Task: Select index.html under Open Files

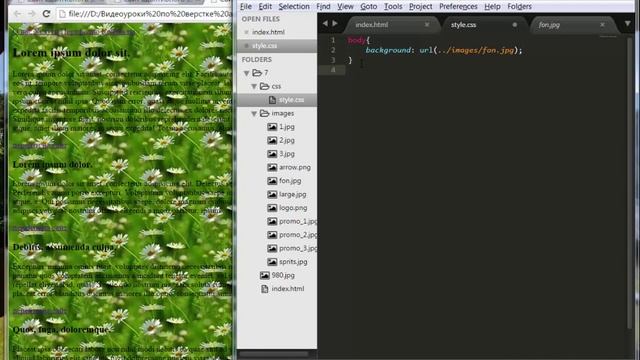Action: tap(268, 32)
